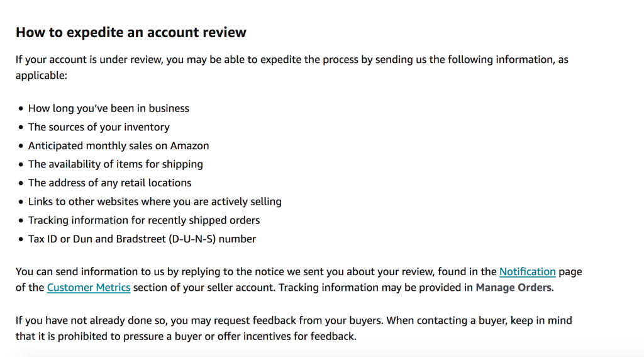This screenshot has height=357, width=644.
Task: Select the 'How long you've been in business' item
Action: tap(108, 108)
